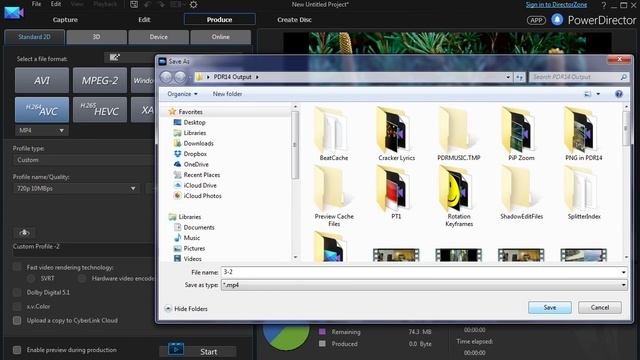Image resolution: width=640 pixels, height=360 pixels.
Task: Open the BeatCache folder
Action: [x=333, y=134]
